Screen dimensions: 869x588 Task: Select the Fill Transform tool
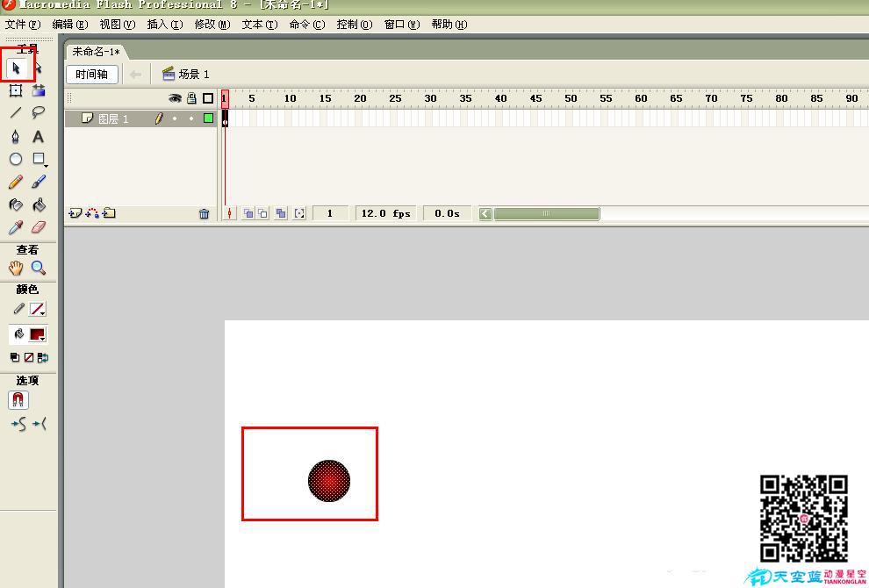(x=39, y=90)
